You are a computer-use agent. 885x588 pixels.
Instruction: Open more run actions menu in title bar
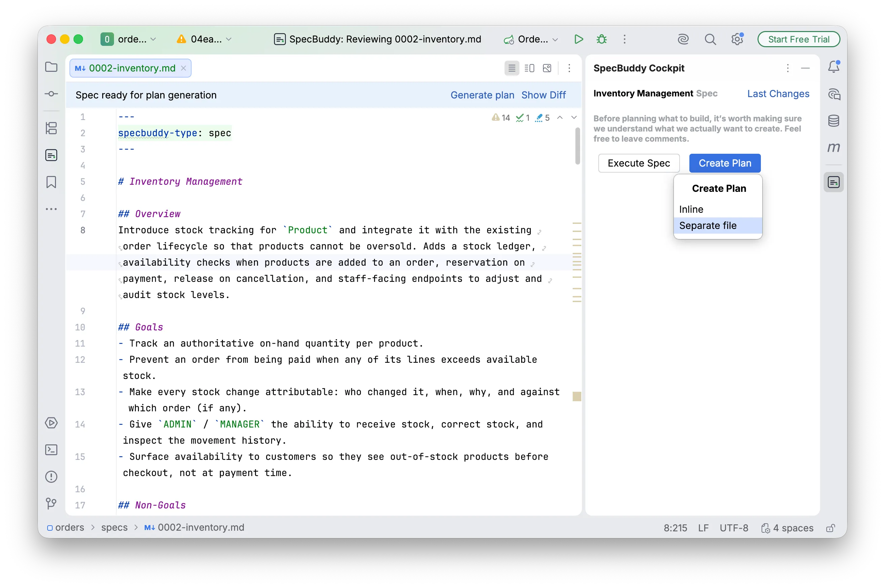625,39
